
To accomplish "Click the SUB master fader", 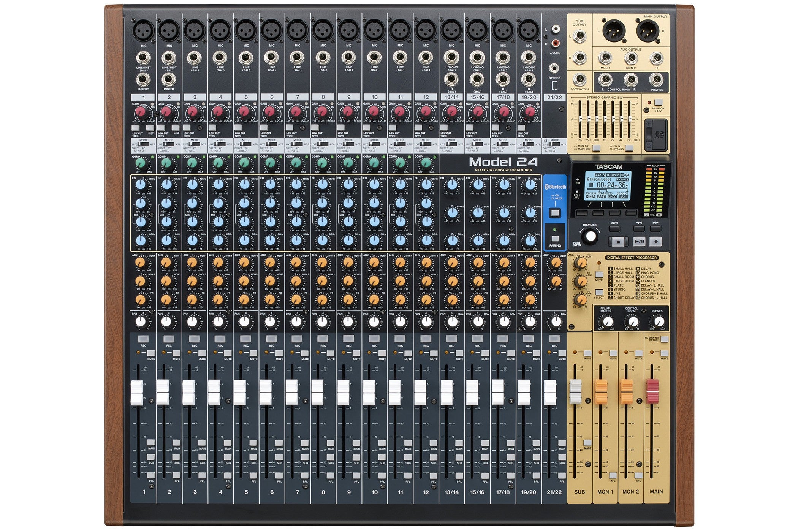I will click(x=575, y=391).
